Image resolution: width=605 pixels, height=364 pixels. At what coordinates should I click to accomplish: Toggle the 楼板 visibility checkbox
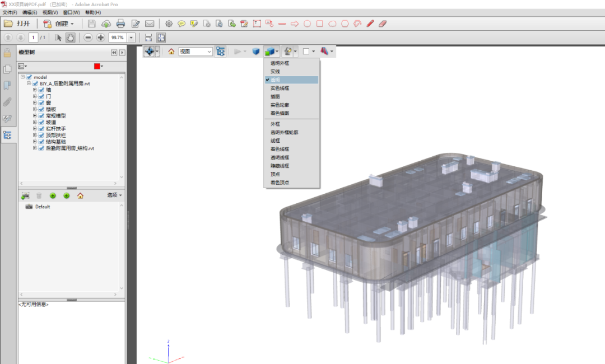(x=41, y=109)
